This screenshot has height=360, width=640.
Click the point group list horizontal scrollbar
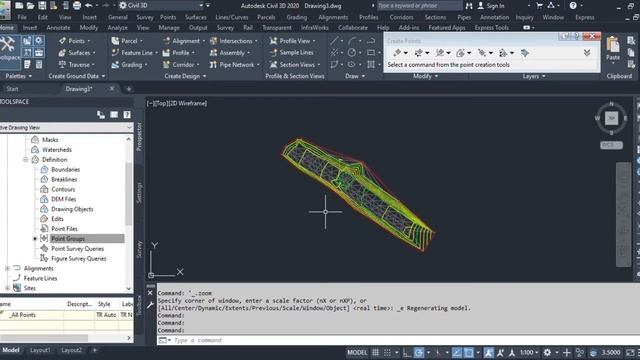[x=44, y=338]
